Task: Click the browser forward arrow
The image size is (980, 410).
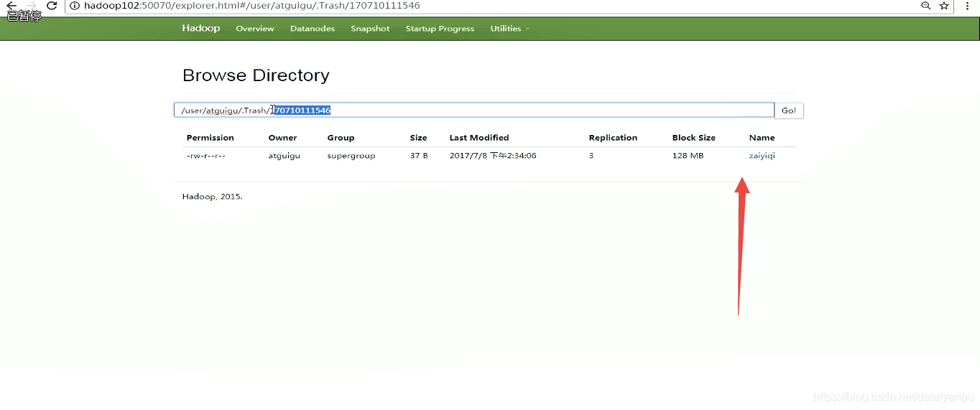Action: pos(32,6)
